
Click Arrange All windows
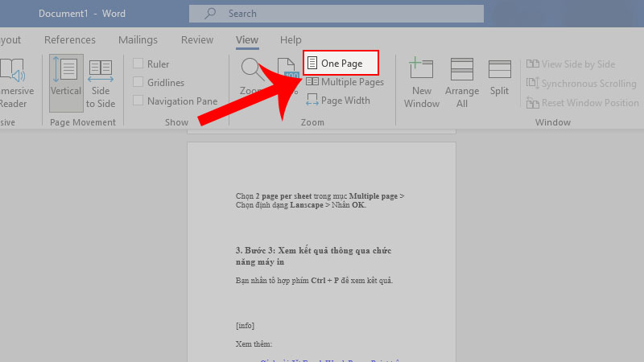click(462, 83)
